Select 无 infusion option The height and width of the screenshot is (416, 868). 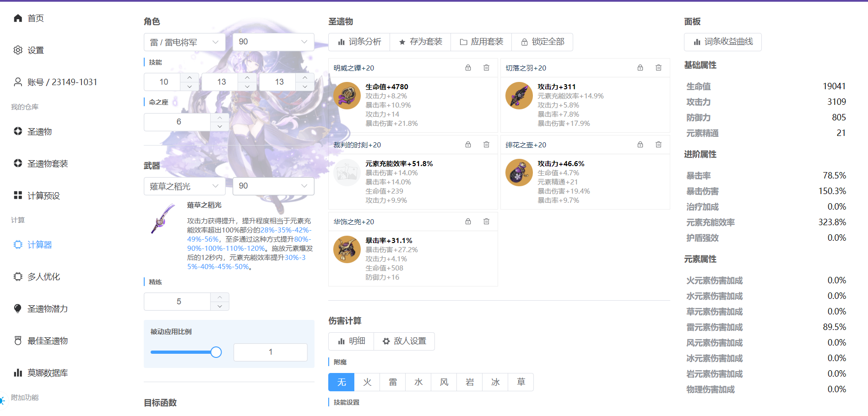pos(341,382)
